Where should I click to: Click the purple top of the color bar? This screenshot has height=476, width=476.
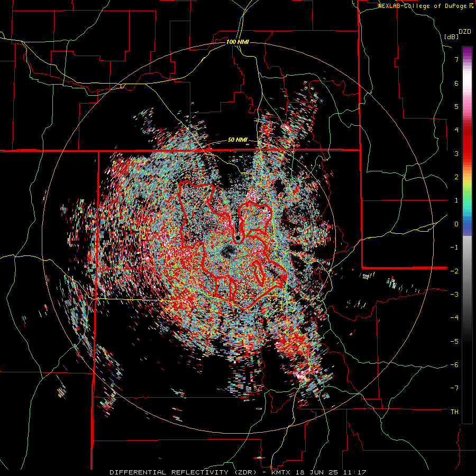tap(467, 52)
